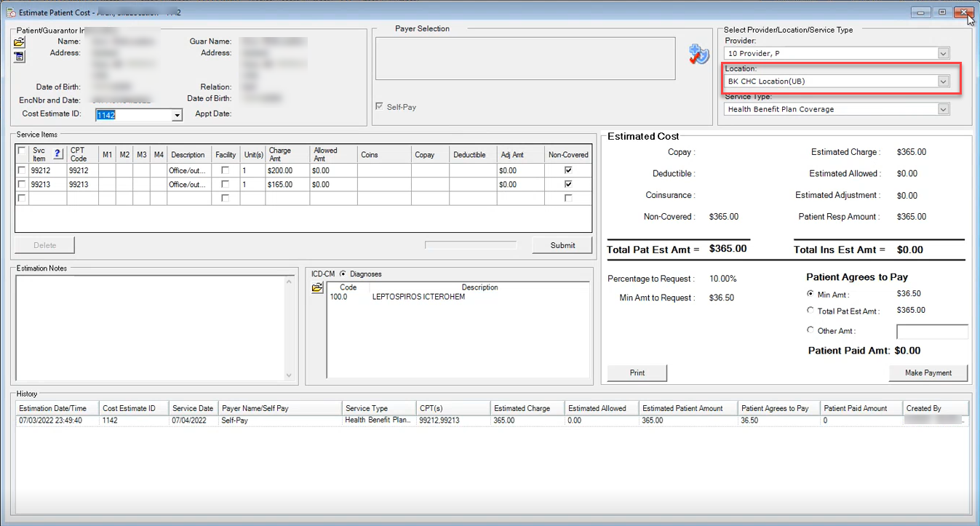Choose the Other Amt radio button
980x526 pixels.
(x=810, y=330)
